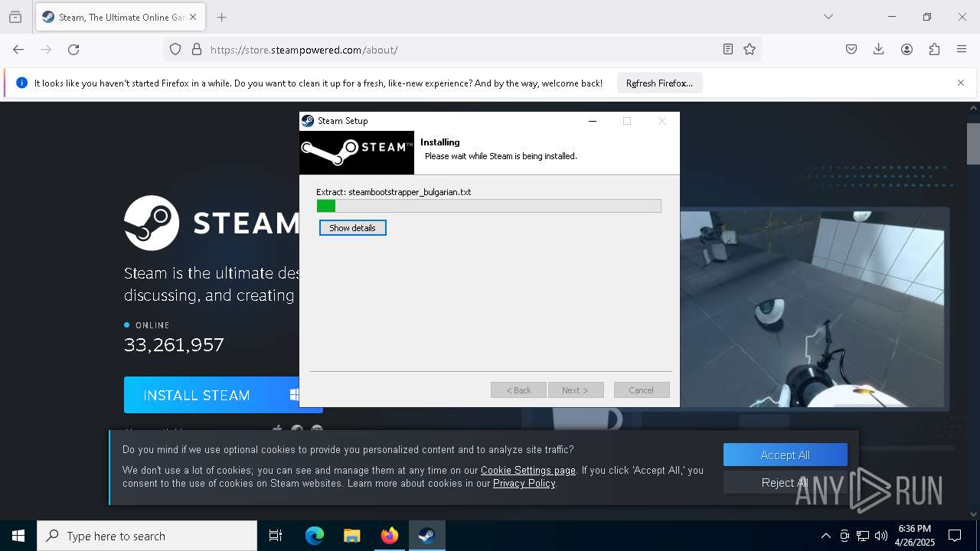Viewport: 980px width, 551px height.
Task: Save page to Pocket icon
Action: 851,49
